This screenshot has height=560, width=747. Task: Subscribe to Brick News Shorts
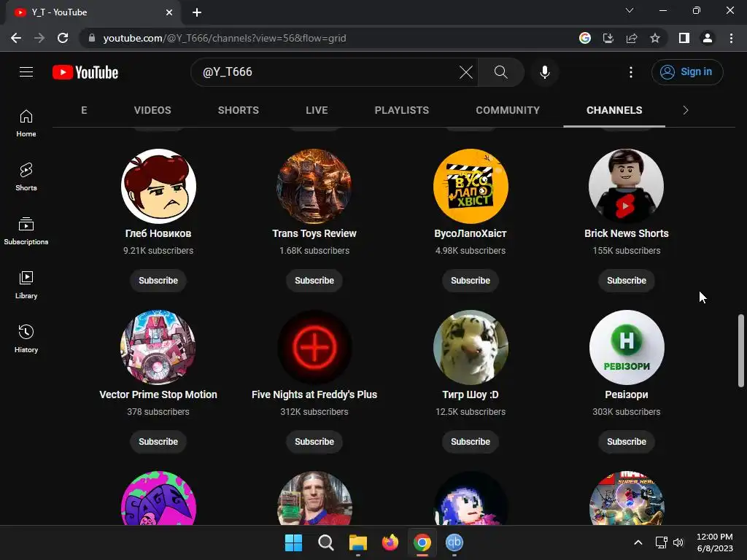point(627,281)
